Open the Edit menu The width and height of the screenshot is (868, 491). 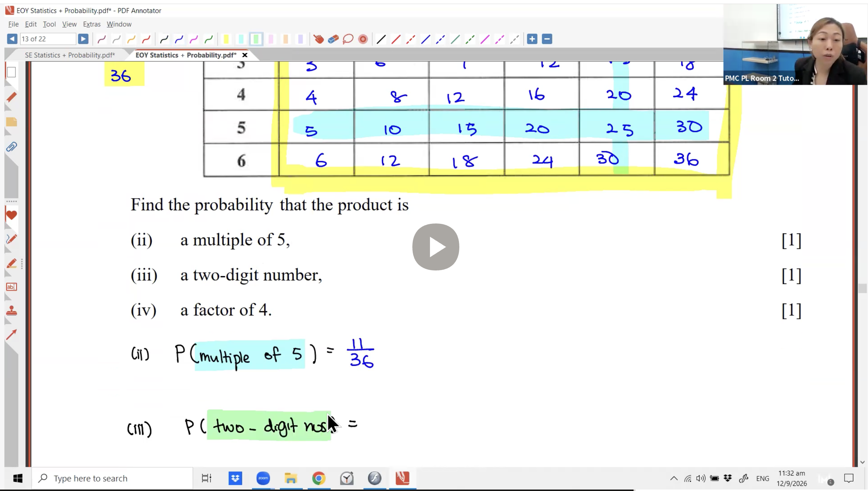click(x=30, y=24)
